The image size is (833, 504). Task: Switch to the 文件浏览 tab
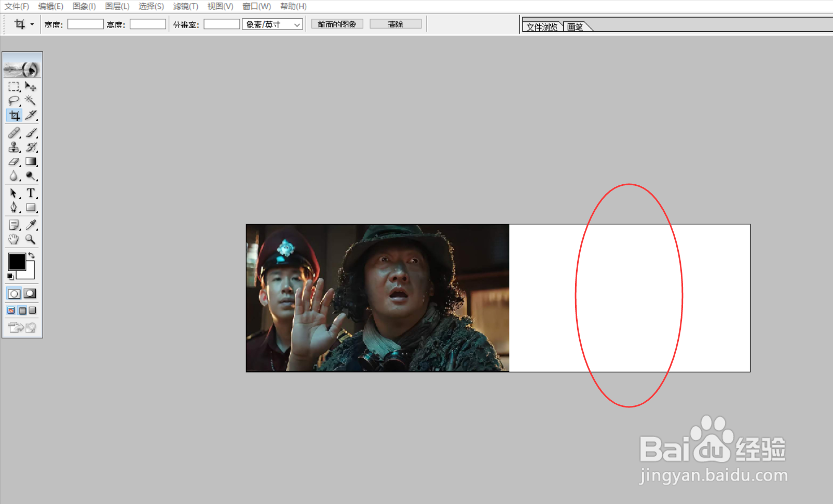coord(542,27)
